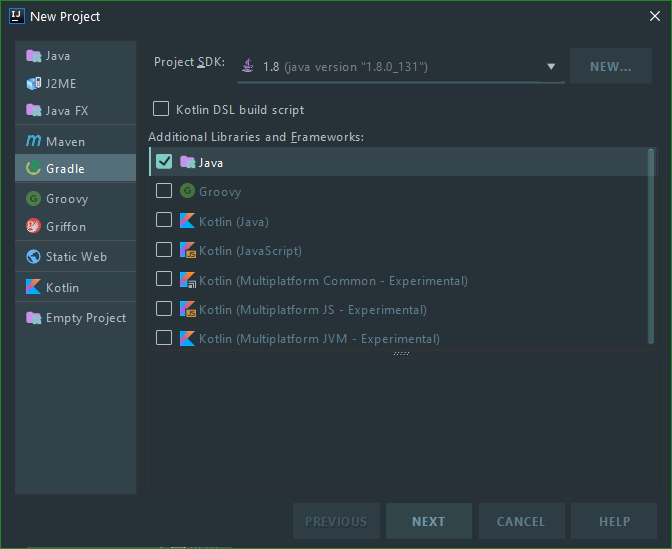
Task: Click the CANCEL button
Action: (x=521, y=521)
